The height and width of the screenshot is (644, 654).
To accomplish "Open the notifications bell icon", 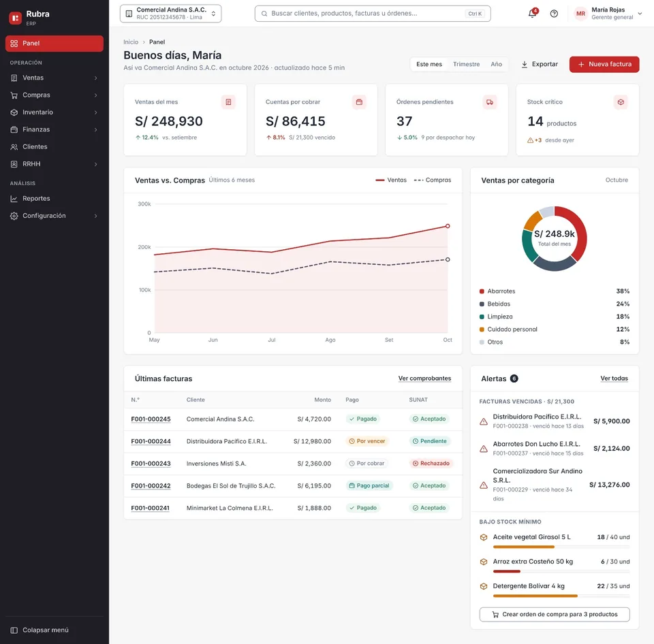I will coord(532,14).
